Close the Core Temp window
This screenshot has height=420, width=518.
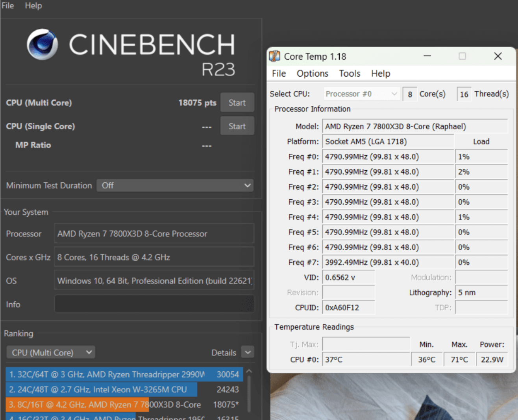[498, 56]
